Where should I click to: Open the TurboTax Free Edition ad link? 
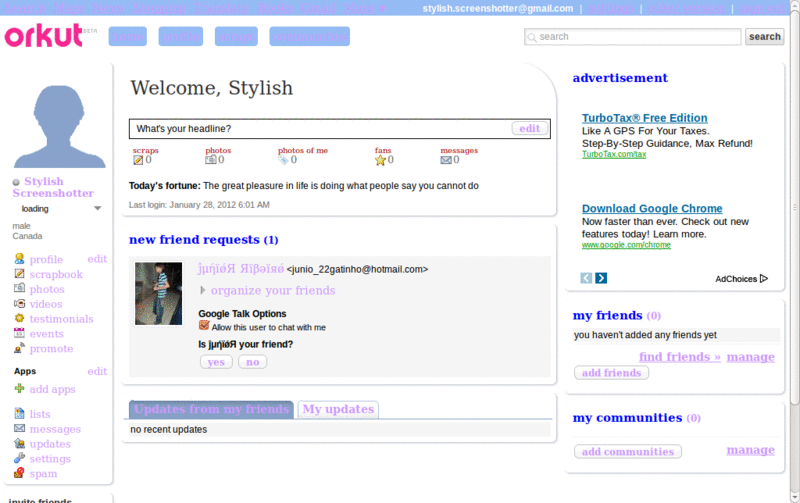(644, 118)
